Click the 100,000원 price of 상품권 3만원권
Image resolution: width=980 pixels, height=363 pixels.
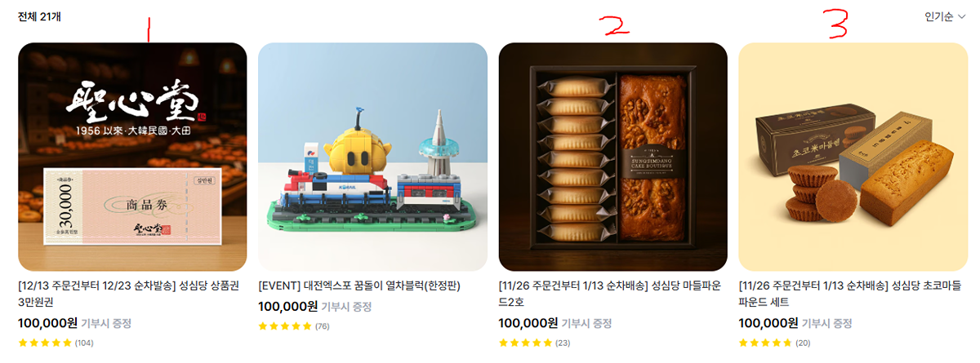(47, 323)
